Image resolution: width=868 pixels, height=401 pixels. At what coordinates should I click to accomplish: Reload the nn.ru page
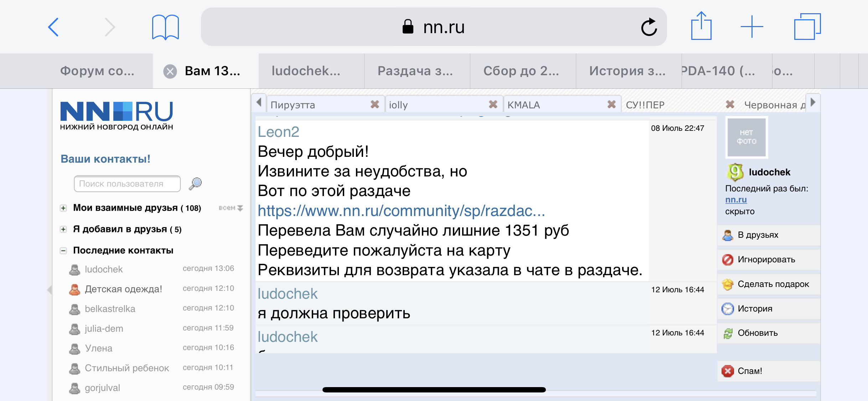click(x=649, y=27)
